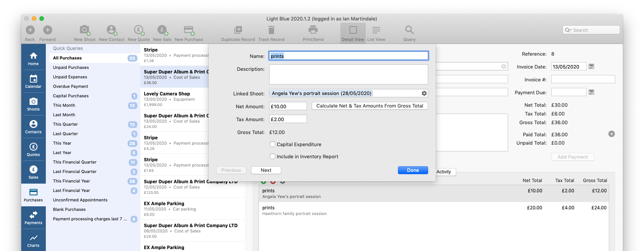Screen dimensions: 644x251
Task: Open the Charts sidebar section
Action: [x=33, y=240]
